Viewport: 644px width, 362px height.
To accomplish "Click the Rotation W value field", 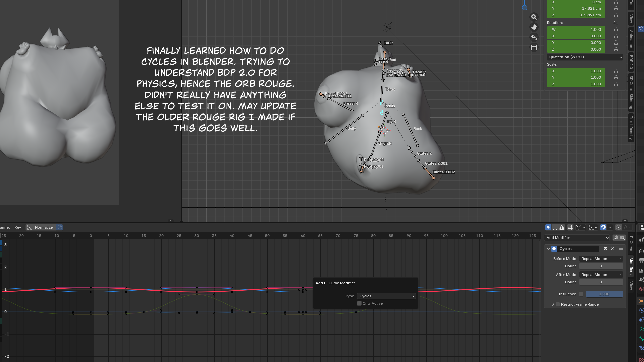I will tap(576, 29).
